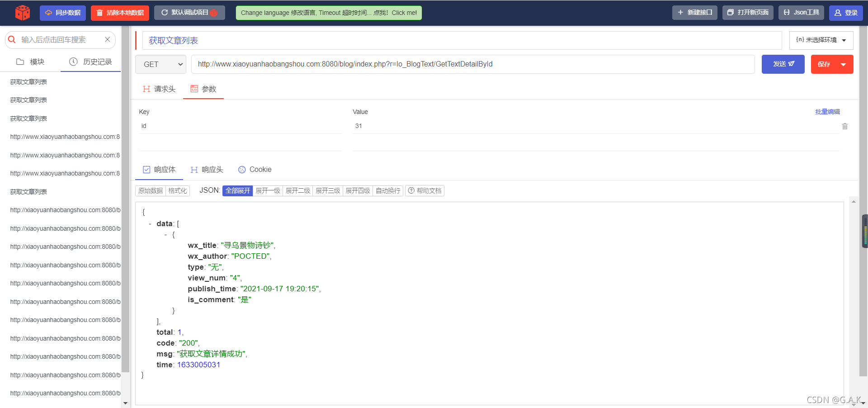Toggle 自动换行 auto line wrap

click(388, 191)
